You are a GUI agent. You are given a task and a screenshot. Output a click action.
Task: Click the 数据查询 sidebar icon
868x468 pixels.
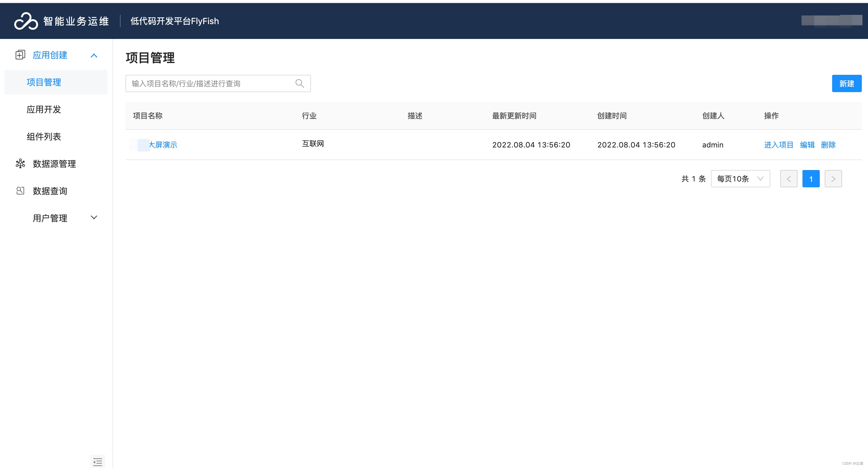click(20, 191)
